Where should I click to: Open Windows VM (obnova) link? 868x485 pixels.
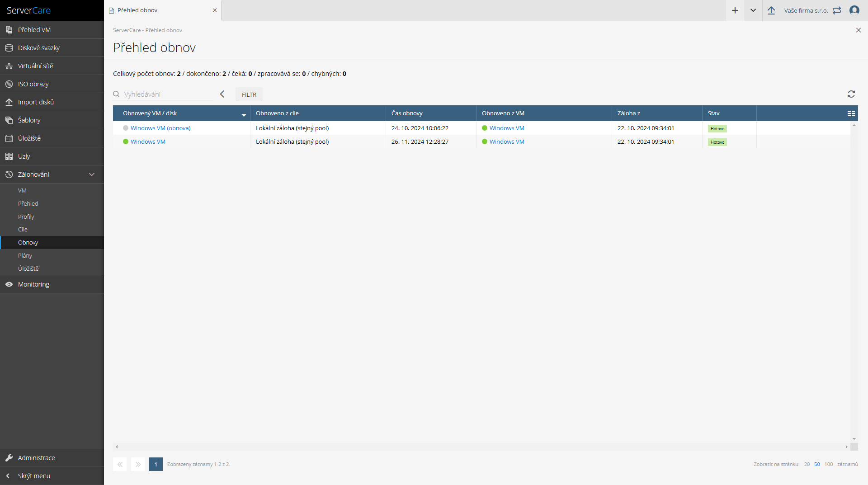(160, 128)
